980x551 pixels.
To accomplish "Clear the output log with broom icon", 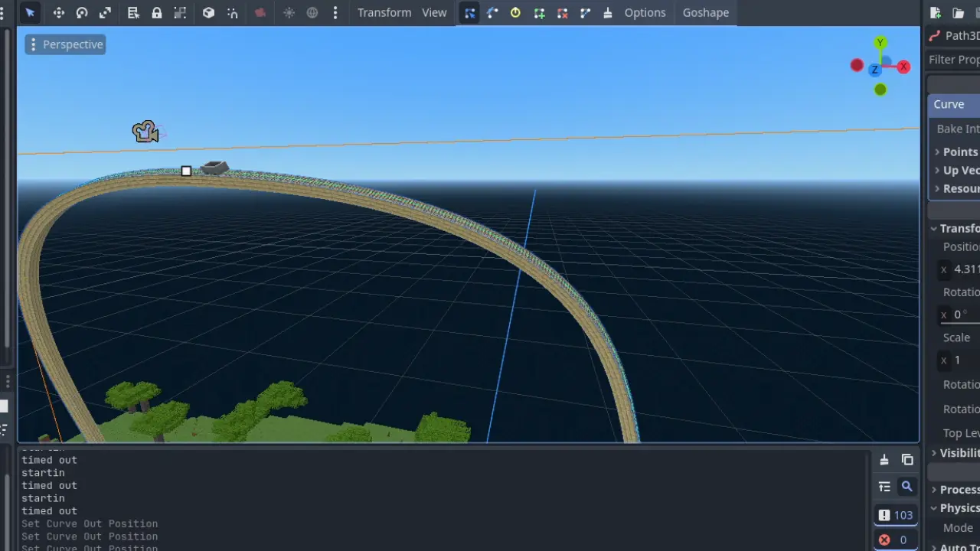I will (x=884, y=460).
